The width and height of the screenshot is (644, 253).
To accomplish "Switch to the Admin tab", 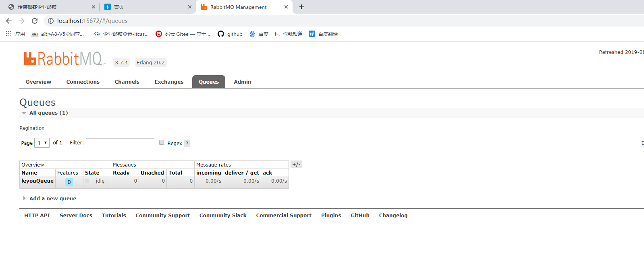I will tap(243, 82).
